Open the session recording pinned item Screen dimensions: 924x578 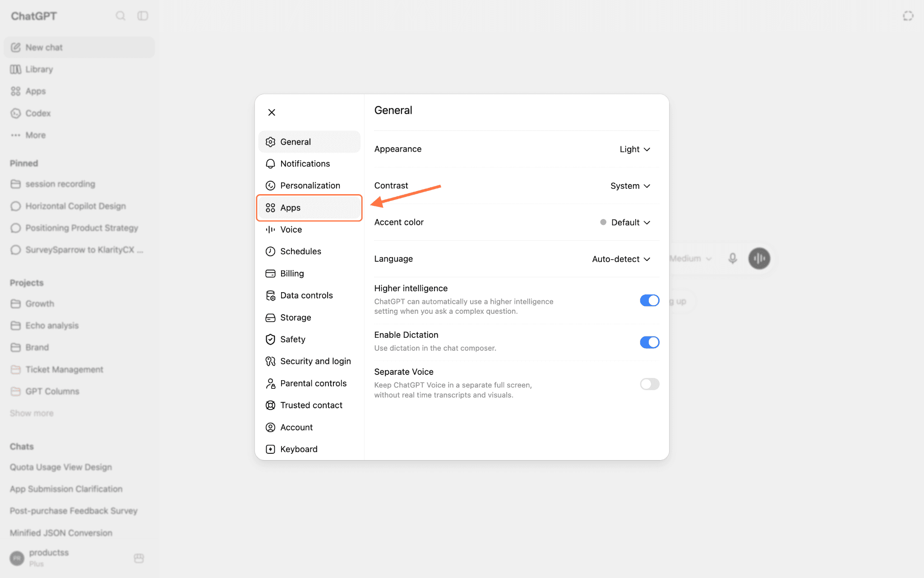79,184
